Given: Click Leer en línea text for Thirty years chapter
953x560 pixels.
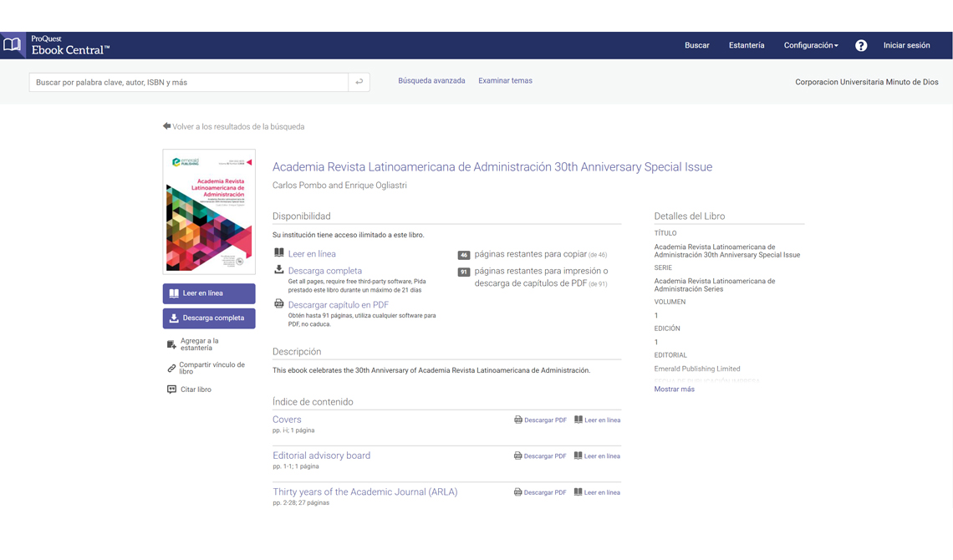Looking at the screenshot, I should (x=602, y=492).
